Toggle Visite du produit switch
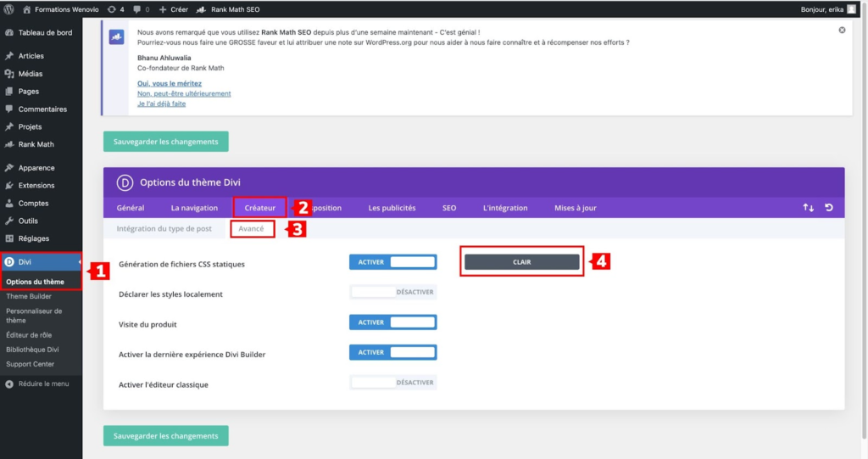 (x=393, y=322)
